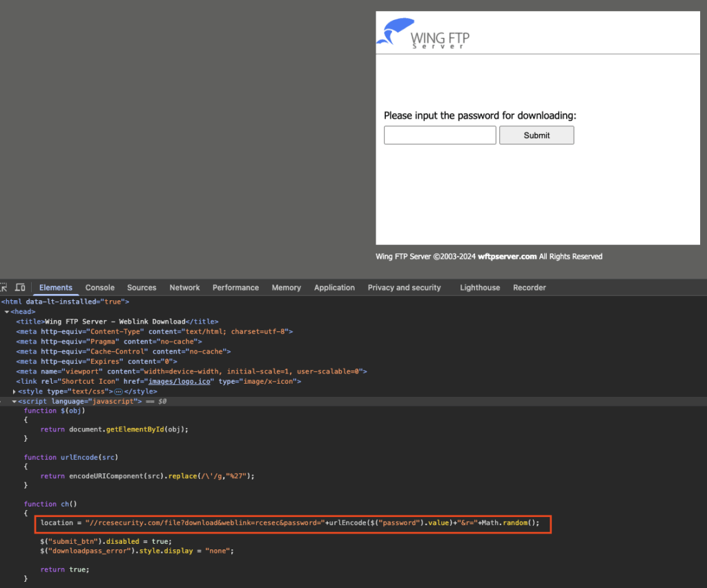Open the images/logo.ico href link
The width and height of the screenshot is (707, 588).
point(180,381)
